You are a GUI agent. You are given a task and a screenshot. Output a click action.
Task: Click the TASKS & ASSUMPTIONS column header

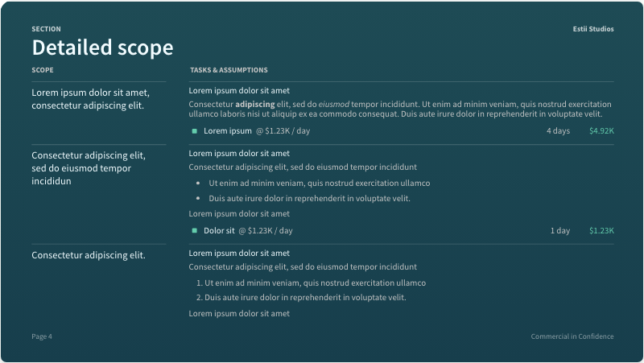(x=229, y=70)
